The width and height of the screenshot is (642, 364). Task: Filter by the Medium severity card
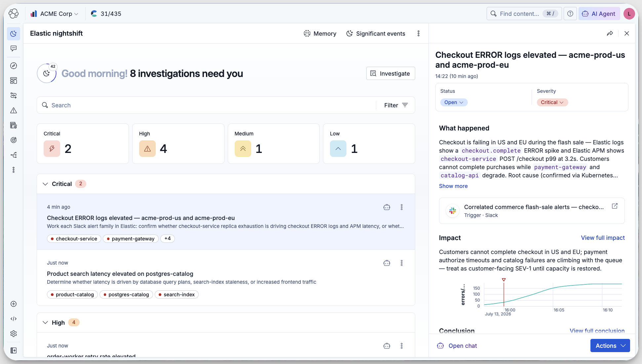click(x=274, y=144)
